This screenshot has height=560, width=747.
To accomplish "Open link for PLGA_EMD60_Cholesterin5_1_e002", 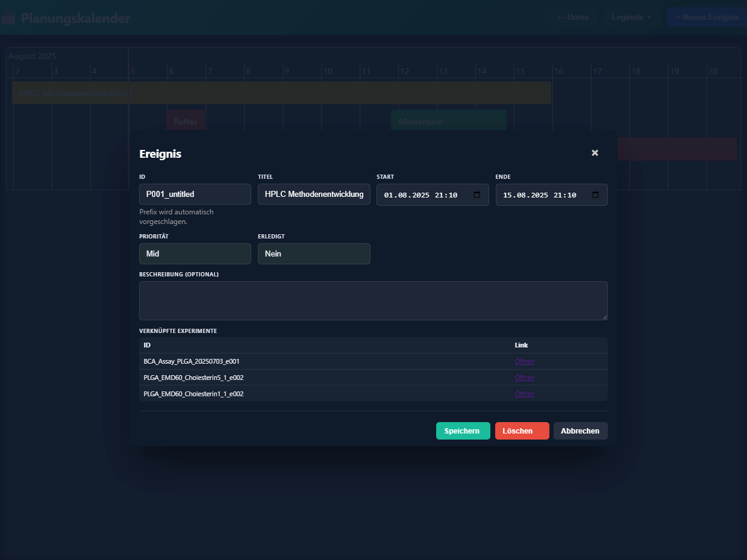I will click(x=524, y=378).
